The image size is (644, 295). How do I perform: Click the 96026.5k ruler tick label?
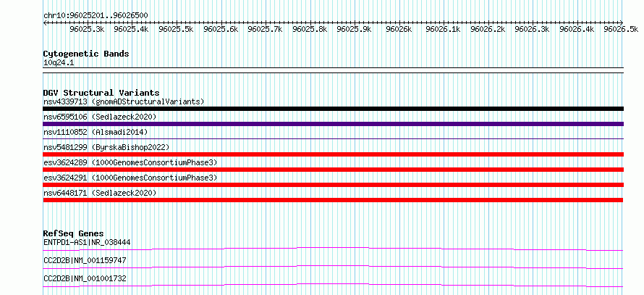pos(621,29)
